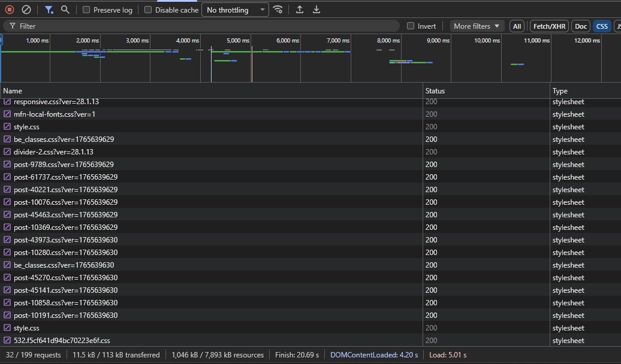
Task: Click the import HAR upload icon
Action: [300, 10]
